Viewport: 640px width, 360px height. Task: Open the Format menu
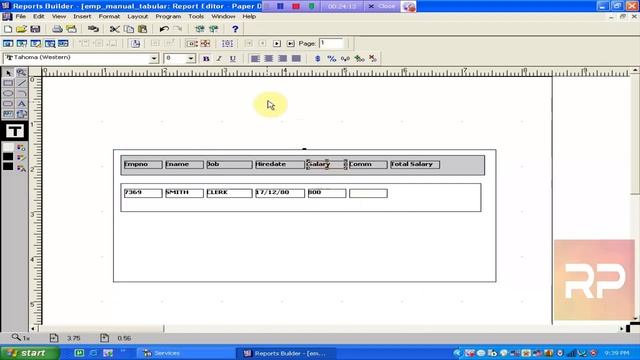click(x=109, y=16)
